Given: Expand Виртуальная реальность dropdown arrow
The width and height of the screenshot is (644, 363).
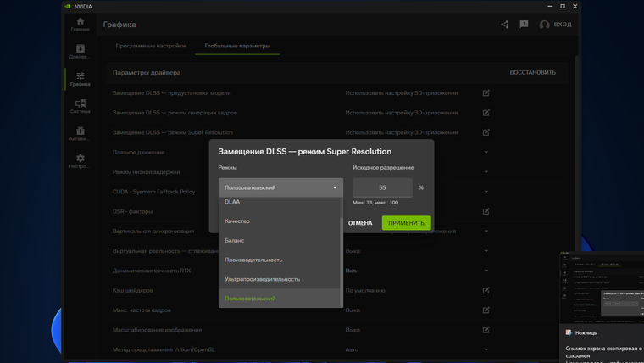Looking at the screenshot, I should pyautogui.click(x=486, y=251).
